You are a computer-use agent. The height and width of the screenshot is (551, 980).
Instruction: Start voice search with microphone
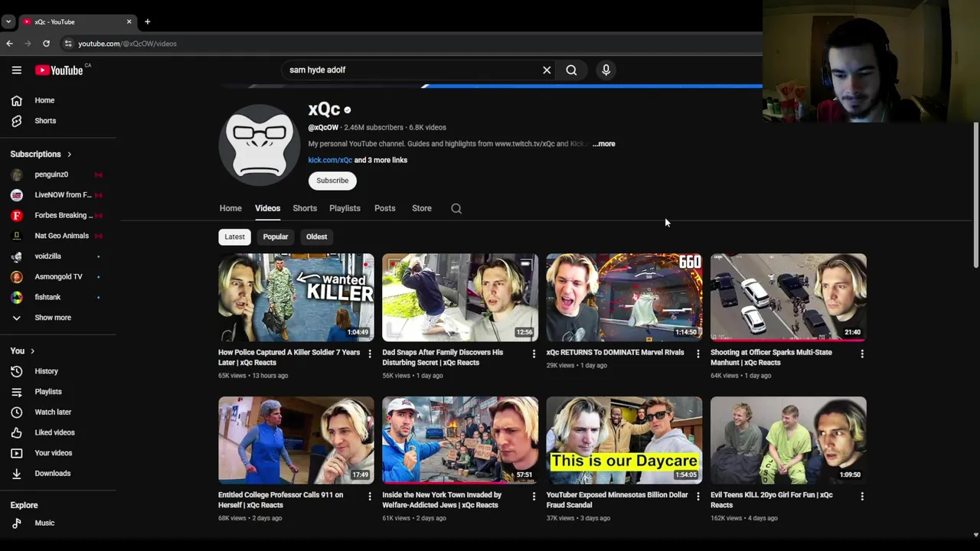pyautogui.click(x=606, y=70)
